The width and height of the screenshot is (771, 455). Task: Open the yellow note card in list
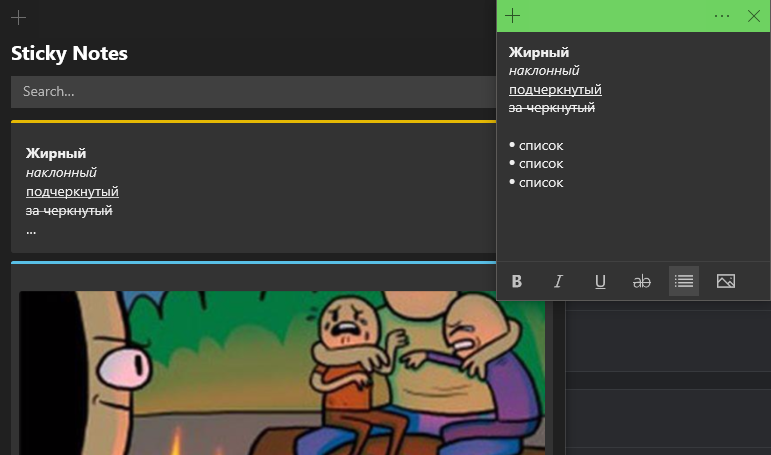coord(253,186)
